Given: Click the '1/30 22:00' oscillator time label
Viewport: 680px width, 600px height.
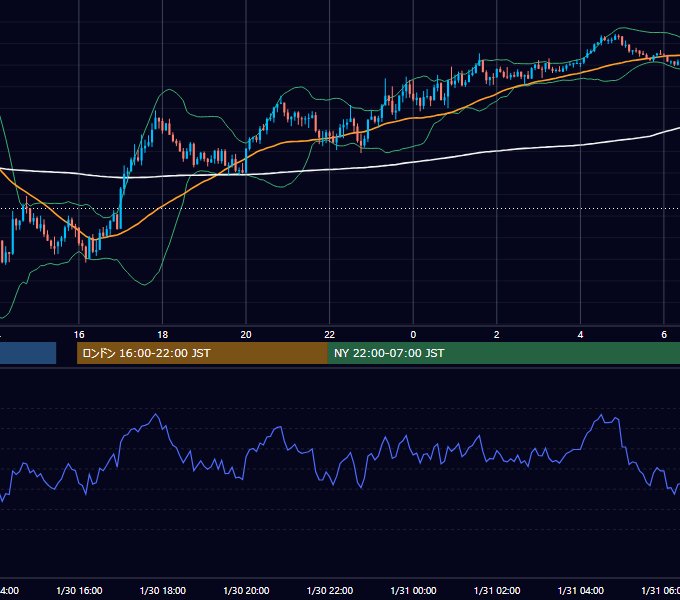Looking at the screenshot, I should pos(330,590).
